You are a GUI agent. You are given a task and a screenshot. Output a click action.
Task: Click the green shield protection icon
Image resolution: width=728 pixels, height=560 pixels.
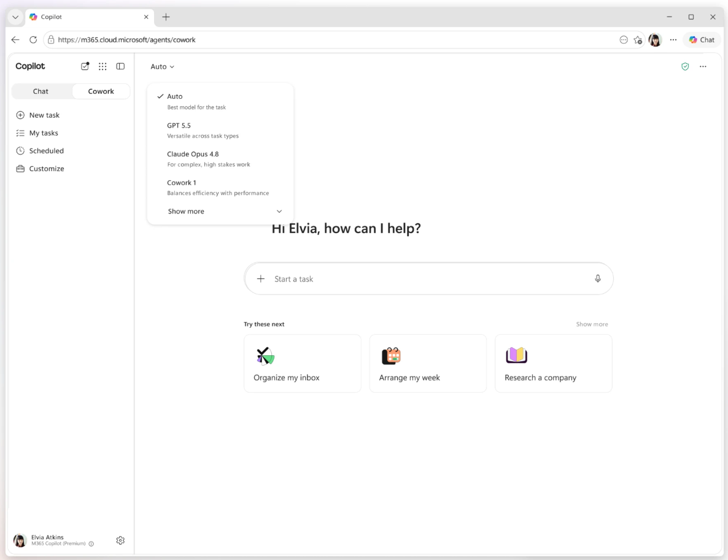coord(685,66)
